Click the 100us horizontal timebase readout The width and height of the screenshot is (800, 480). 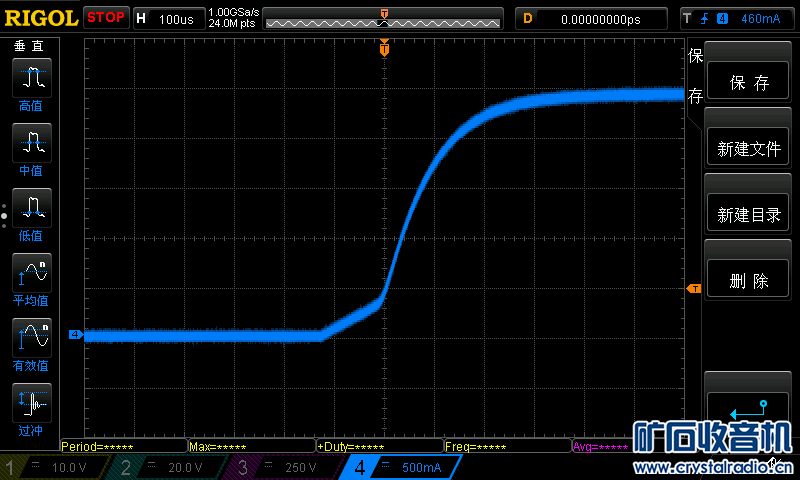[176, 19]
